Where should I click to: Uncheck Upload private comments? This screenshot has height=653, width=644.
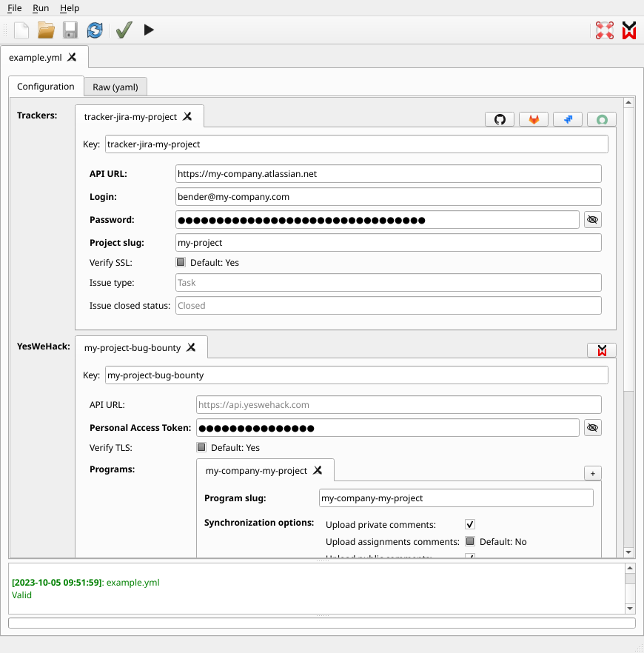pos(469,523)
